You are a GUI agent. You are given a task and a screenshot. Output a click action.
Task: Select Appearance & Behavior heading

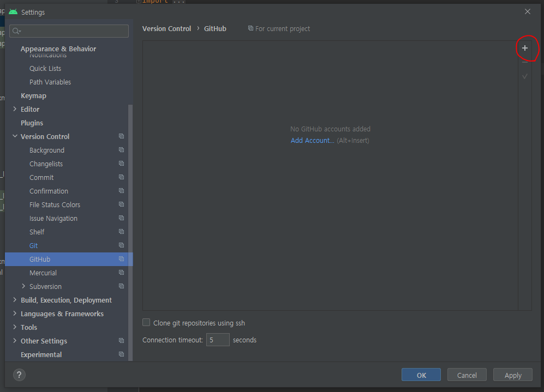58,49
